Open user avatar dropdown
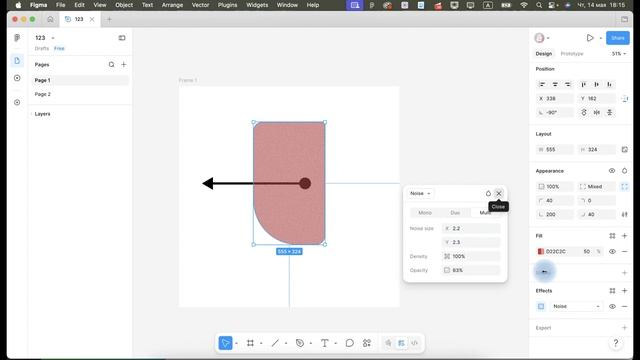The width and height of the screenshot is (640, 360). click(542, 38)
